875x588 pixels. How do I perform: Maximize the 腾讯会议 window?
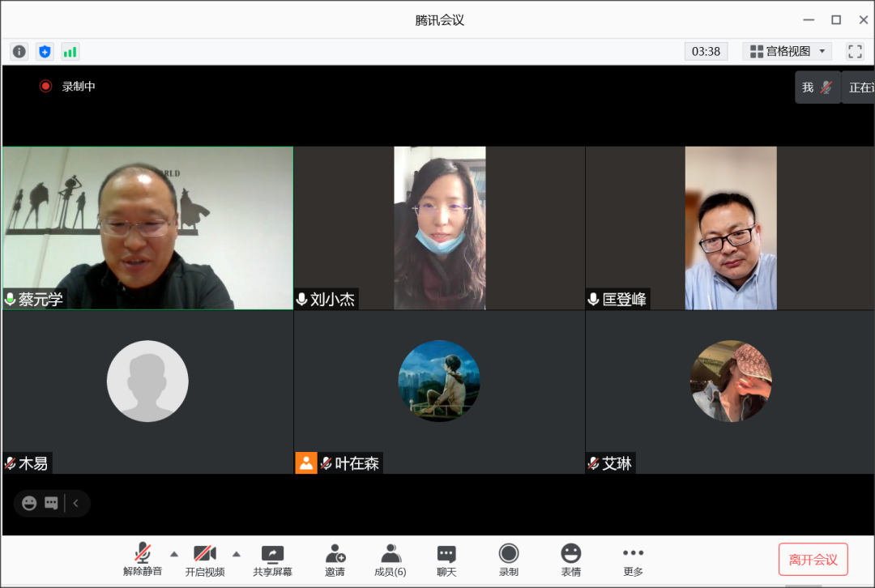click(836, 19)
